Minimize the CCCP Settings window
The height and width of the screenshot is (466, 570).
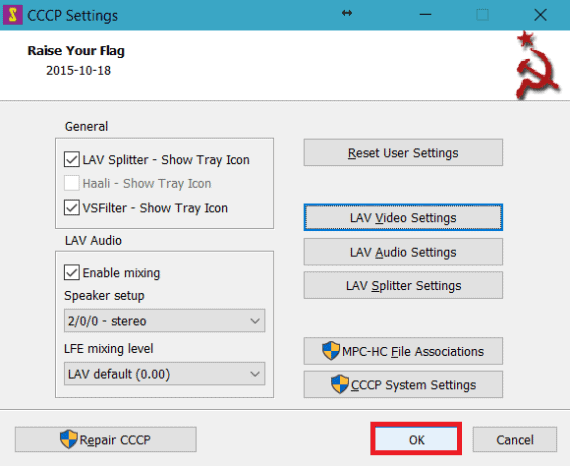(x=425, y=15)
